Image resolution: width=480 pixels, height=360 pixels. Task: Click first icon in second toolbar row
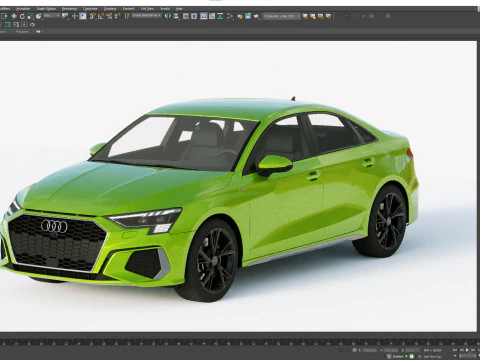(7, 25)
